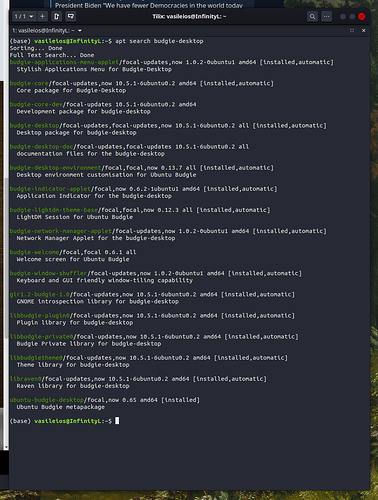Image resolution: width=378 pixels, height=500 pixels.
Task: Click package name 'budgie-applications-menu-applet'
Action: [x=64, y=62]
